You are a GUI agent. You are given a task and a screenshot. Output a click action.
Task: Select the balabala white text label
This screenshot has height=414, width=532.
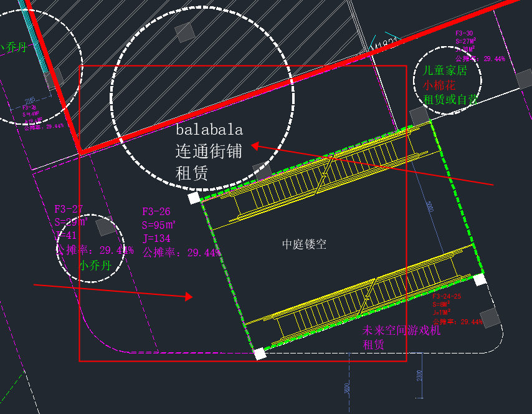[209, 130]
